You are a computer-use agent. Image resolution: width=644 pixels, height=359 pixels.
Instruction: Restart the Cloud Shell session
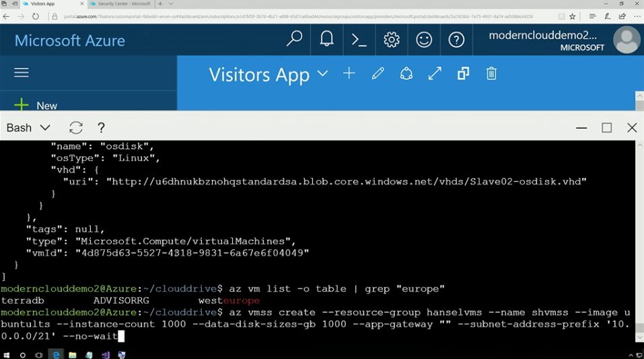point(76,127)
